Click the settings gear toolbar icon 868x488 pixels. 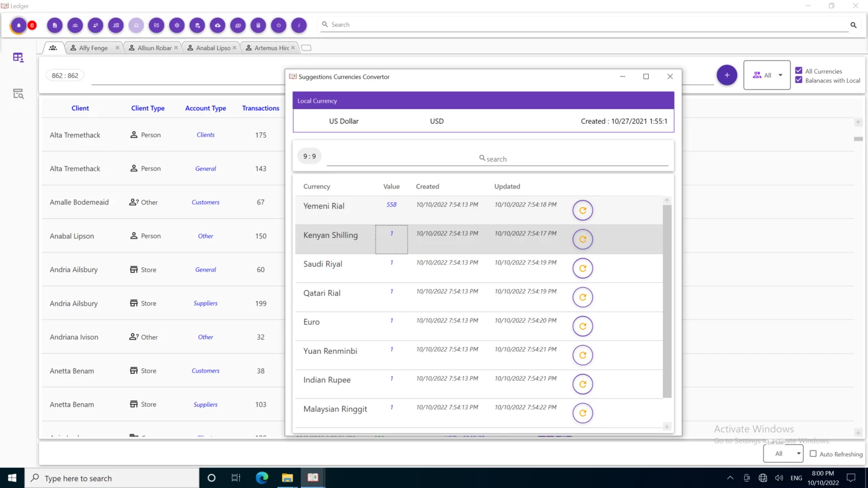tap(177, 25)
